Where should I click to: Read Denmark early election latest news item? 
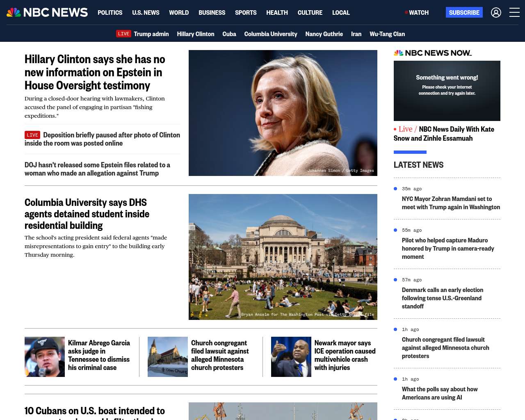[x=442, y=298]
